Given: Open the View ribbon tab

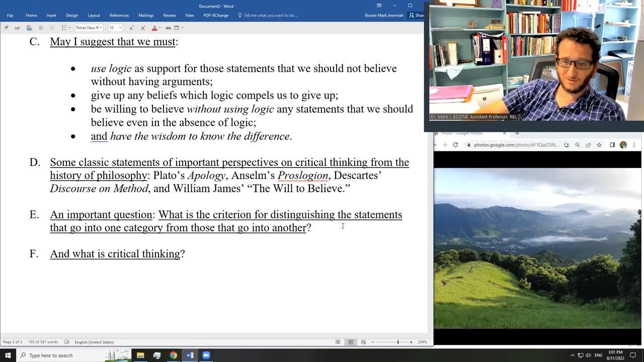Looking at the screenshot, I should pyautogui.click(x=189, y=15).
